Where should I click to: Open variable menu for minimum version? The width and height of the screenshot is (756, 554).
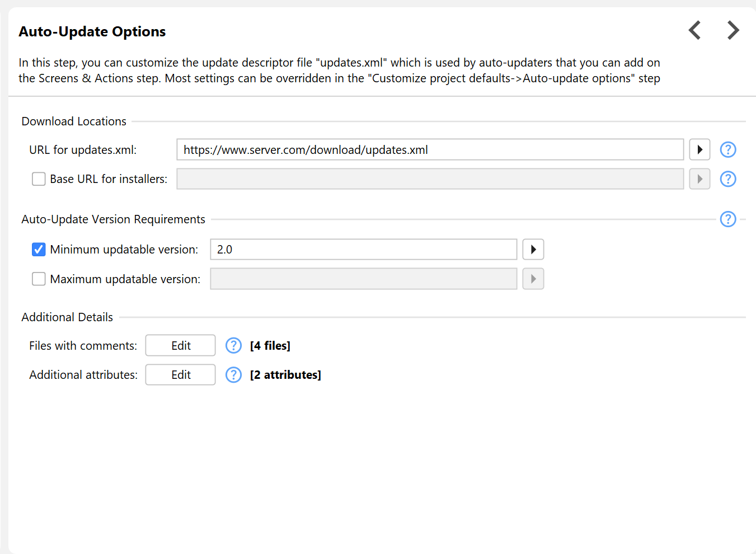click(x=533, y=250)
